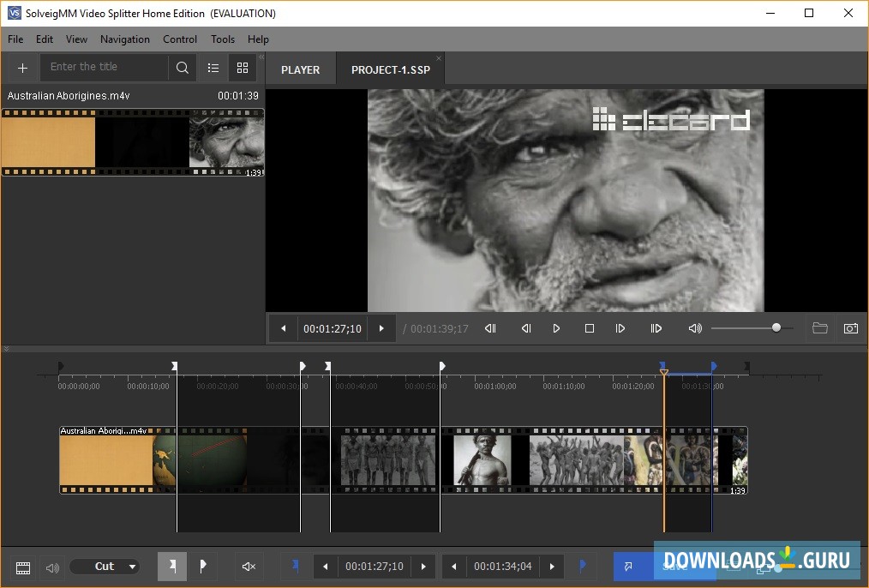Click the fragment start time 00:01:27;10 field
Viewport: 869px width, 588px height.
tap(375, 567)
